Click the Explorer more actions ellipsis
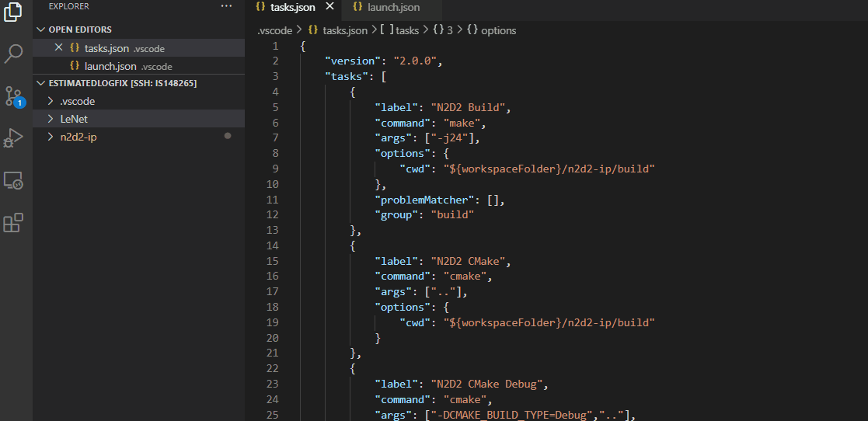This screenshot has width=868, height=421. click(226, 6)
